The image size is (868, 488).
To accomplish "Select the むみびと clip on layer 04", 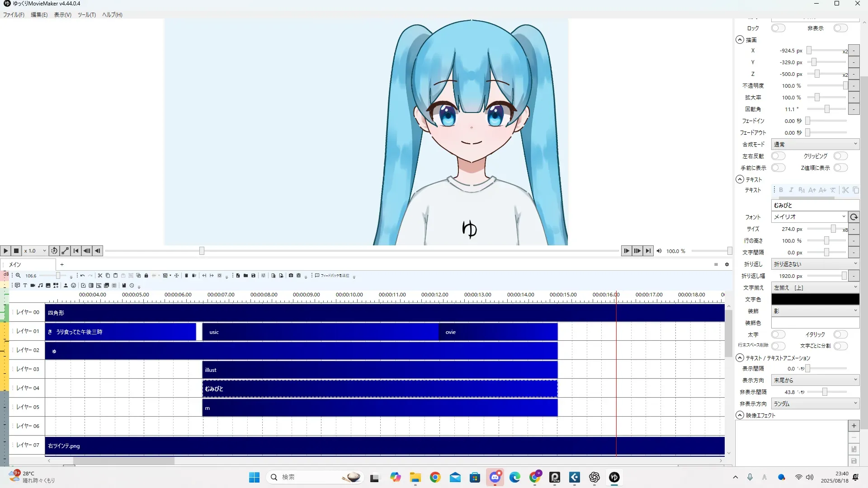I will point(380,389).
